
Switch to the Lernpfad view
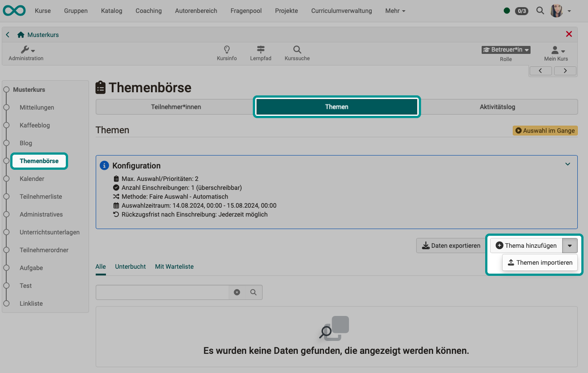pyautogui.click(x=260, y=53)
